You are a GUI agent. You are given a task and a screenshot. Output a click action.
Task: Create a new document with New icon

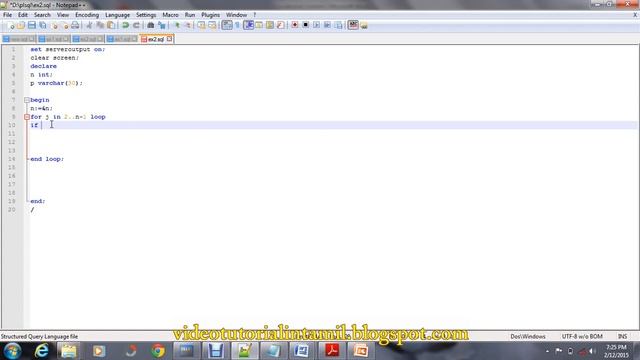pos(10,25)
